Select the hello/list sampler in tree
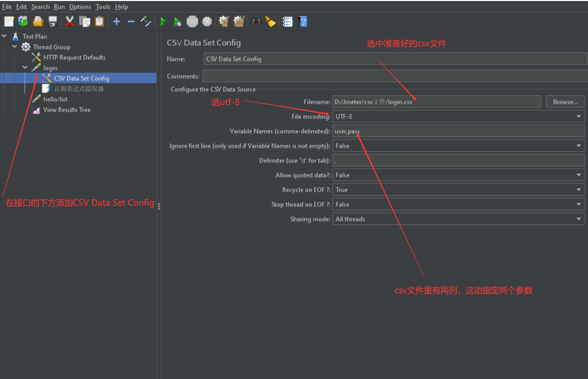 coord(55,99)
